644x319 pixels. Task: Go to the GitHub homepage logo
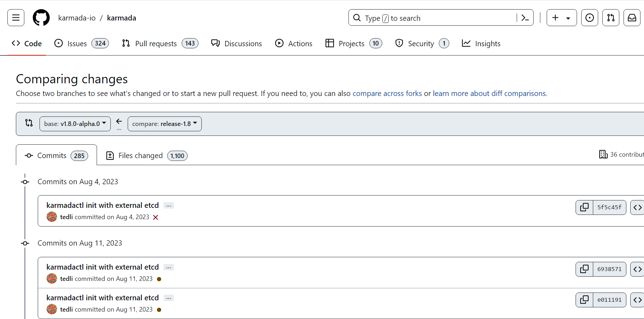point(41,18)
